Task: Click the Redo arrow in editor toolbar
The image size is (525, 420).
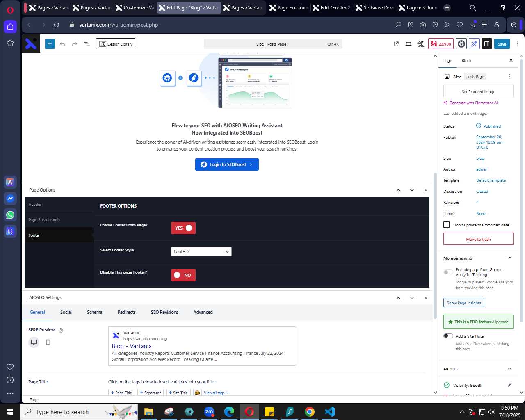Action: click(x=75, y=44)
